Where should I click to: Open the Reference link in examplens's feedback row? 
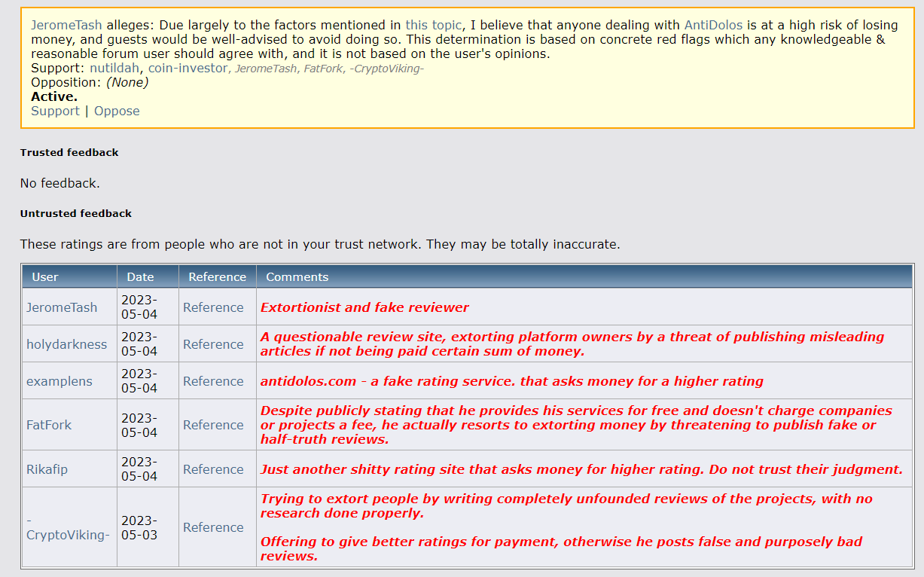click(x=213, y=381)
